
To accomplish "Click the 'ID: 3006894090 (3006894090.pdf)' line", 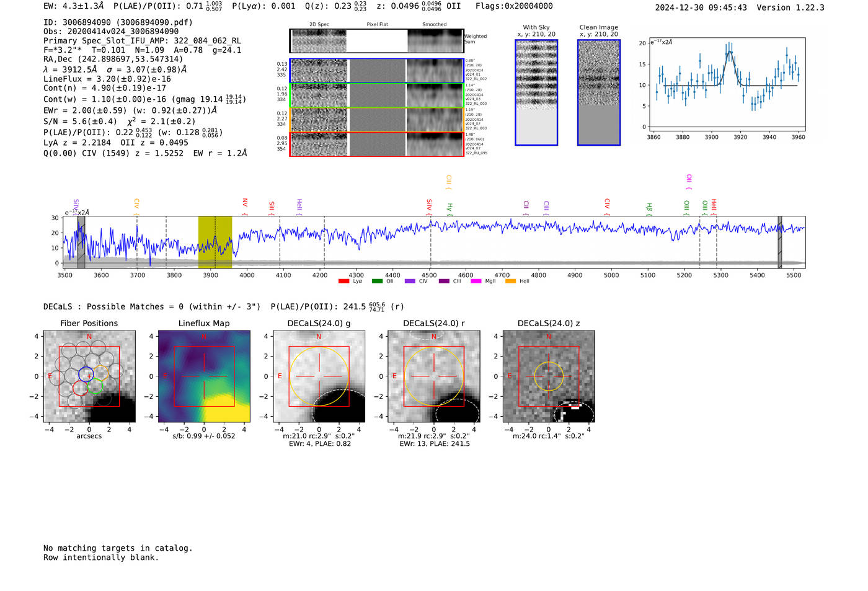I will (118, 22).
